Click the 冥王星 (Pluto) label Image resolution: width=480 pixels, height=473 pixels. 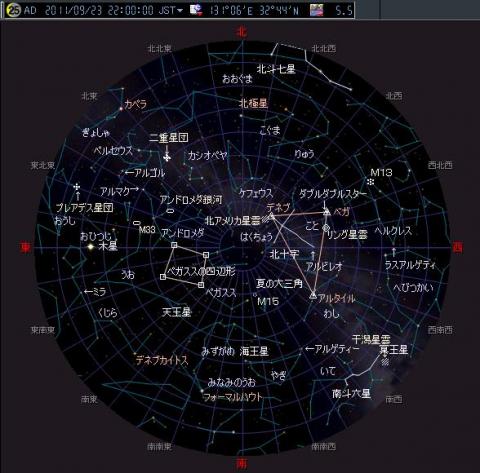[x=394, y=350]
